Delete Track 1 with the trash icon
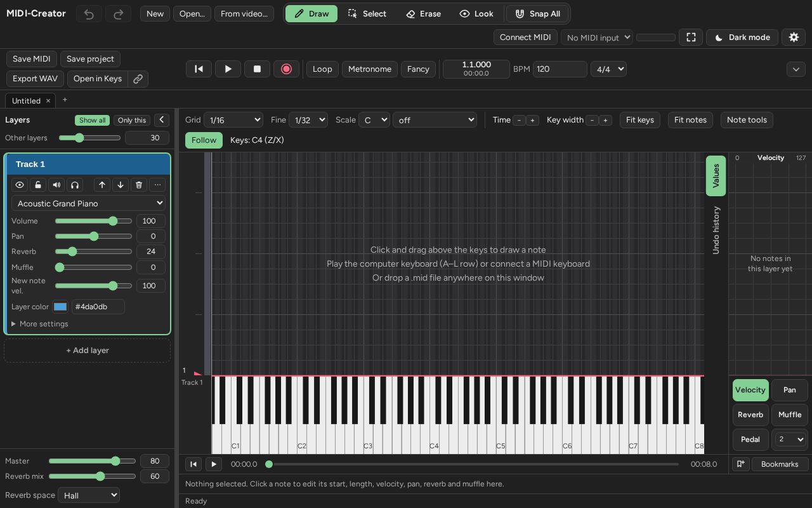 point(139,185)
